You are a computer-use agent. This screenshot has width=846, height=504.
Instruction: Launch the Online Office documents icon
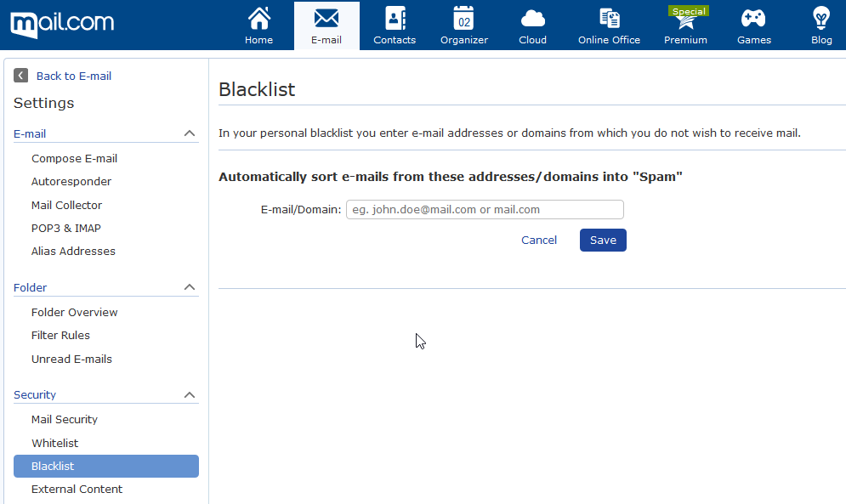(609, 19)
